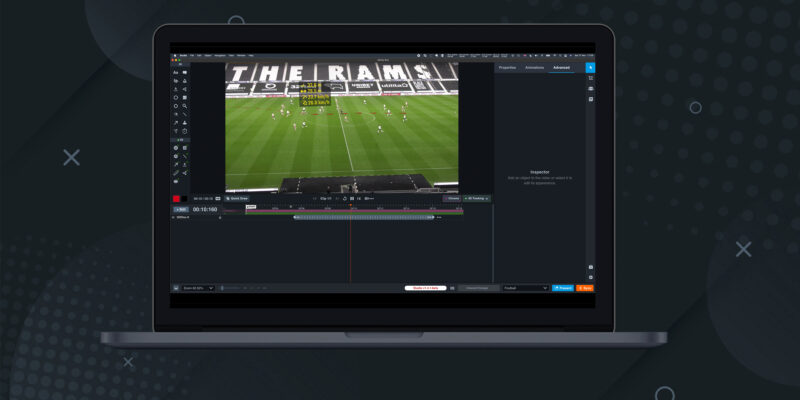Click the orange Save button

click(585, 288)
